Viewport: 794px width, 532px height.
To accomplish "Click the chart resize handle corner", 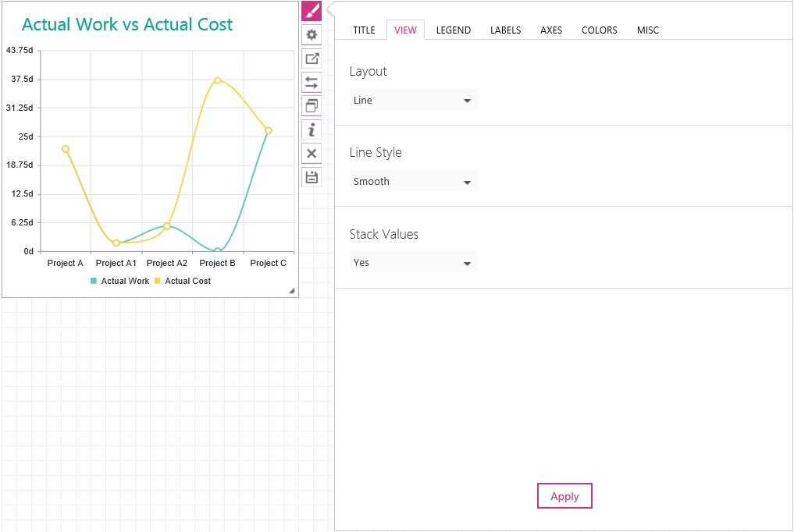I will 292,290.
